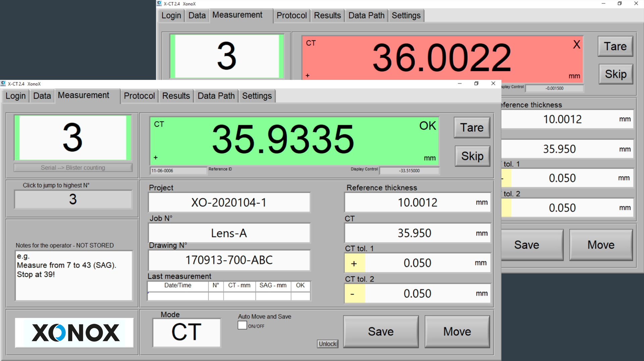Click tol. 1 value 0.050 in back window
Screen dimensions: 644x361
click(x=572, y=178)
